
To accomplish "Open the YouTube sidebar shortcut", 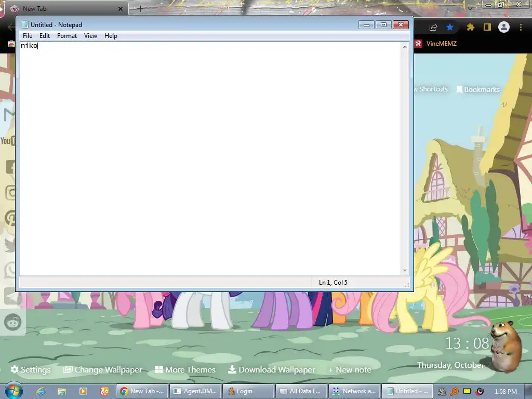I will pos(8,140).
